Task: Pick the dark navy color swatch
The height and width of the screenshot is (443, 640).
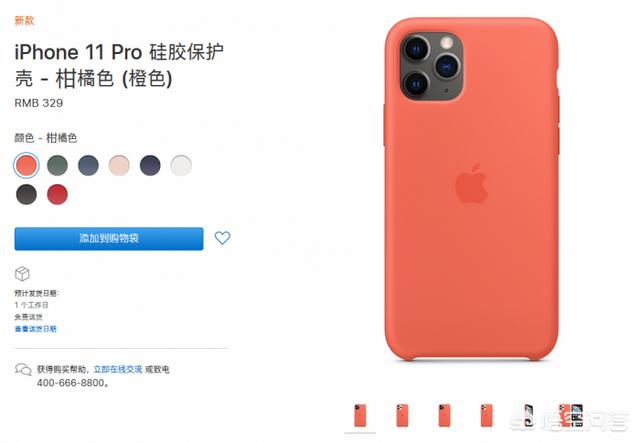Action: click(150, 165)
